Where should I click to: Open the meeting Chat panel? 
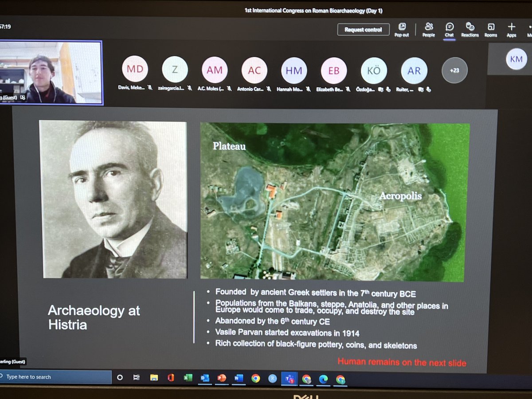tap(449, 30)
